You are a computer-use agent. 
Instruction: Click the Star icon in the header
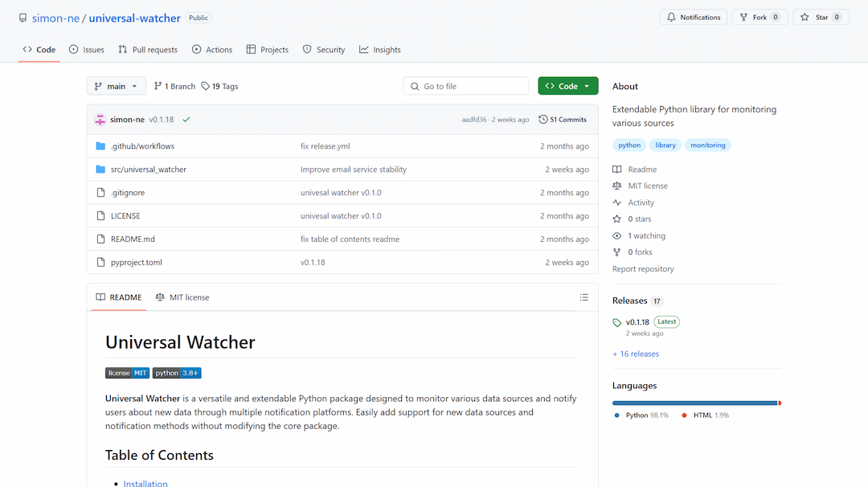tap(805, 17)
